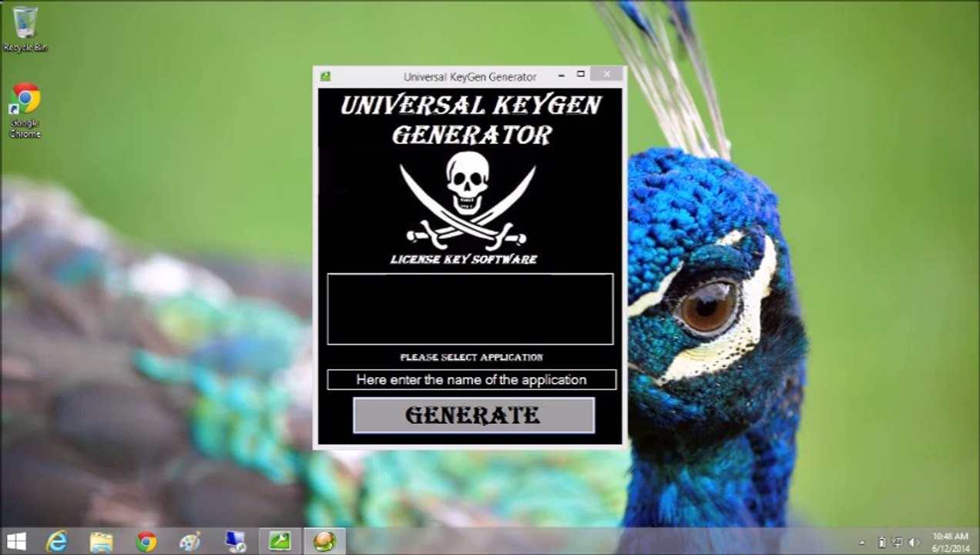980x555 pixels.
Task: Select the Google Chrome desktop shortcut
Action: pos(25,109)
